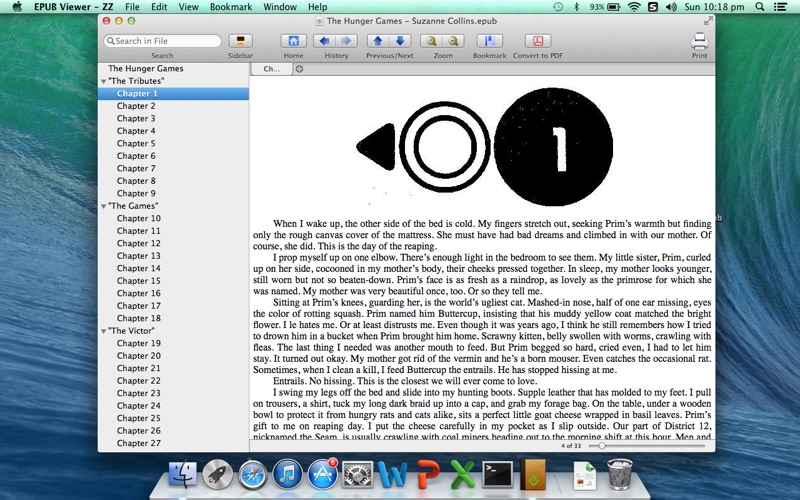Go forward in History with right arrow

click(x=346, y=41)
